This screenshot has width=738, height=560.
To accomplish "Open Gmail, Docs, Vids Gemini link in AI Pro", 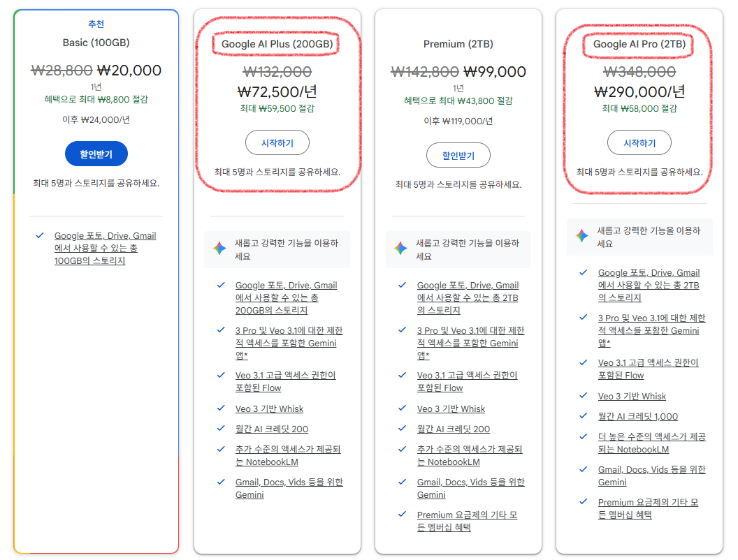I will [x=651, y=476].
